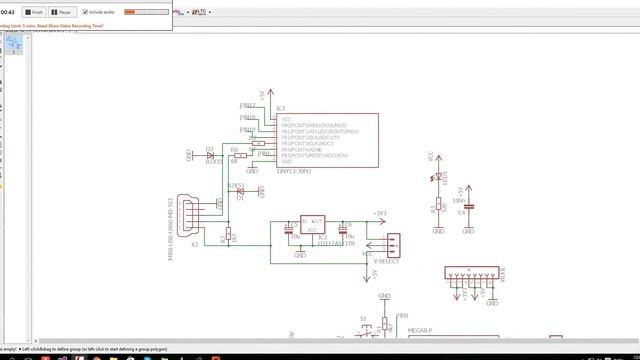Select the sheet 1 thumbnail preview
The height and width of the screenshot is (360, 640).
[13, 44]
